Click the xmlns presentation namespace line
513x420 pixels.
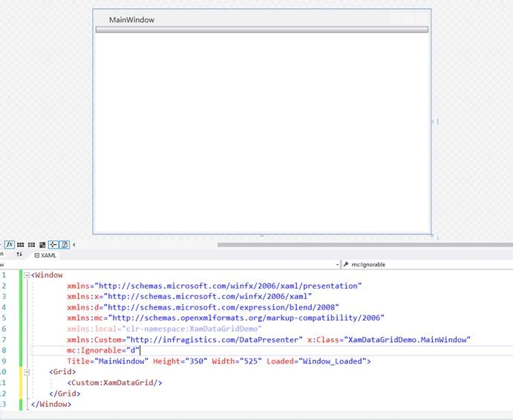click(215, 286)
